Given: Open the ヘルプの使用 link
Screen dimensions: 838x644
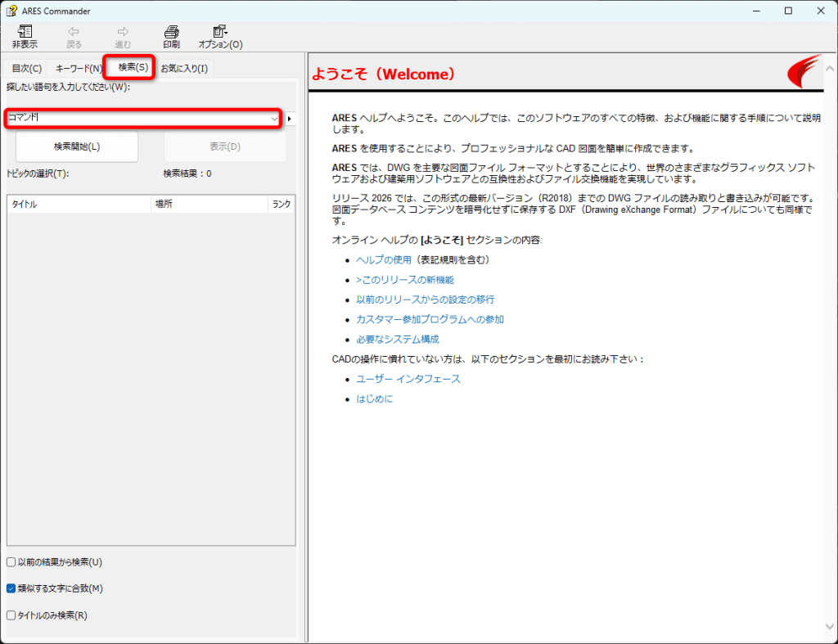Looking at the screenshot, I should (x=384, y=259).
